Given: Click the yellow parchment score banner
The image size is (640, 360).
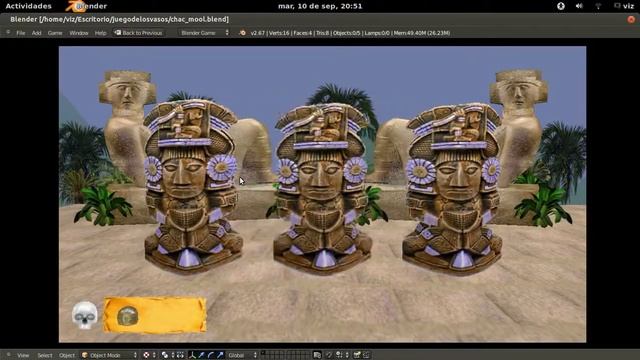Looking at the screenshot, I should [155, 315].
